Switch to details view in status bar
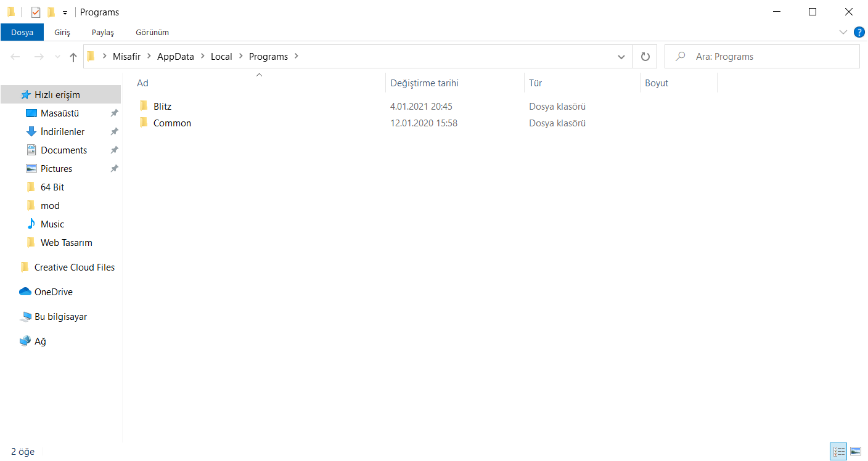868x461 pixels. pos(839,452)
